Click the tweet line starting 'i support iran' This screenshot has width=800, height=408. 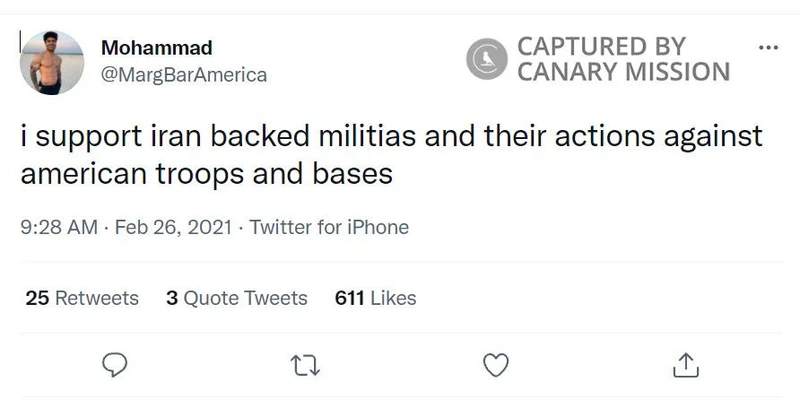[392, 136]
